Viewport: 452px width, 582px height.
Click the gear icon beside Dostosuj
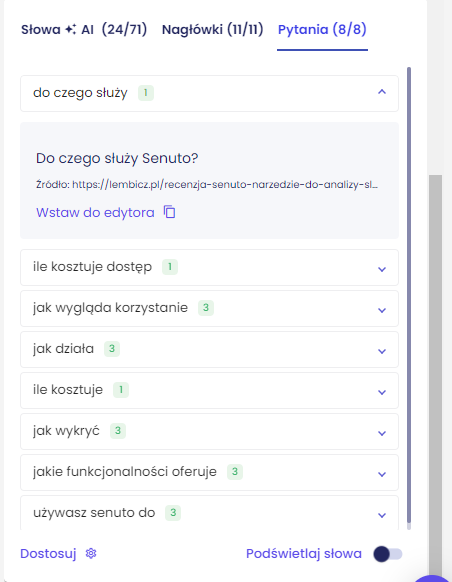click(x=91, y=553)
